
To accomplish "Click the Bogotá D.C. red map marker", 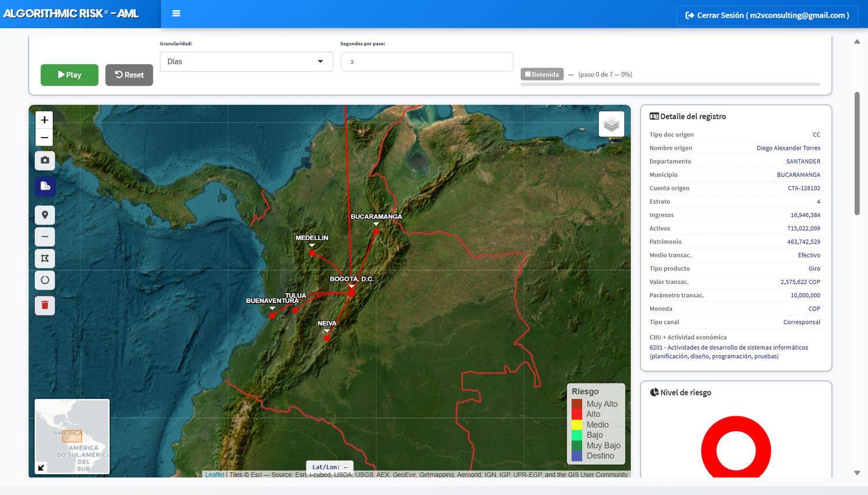I will point(352,294).
